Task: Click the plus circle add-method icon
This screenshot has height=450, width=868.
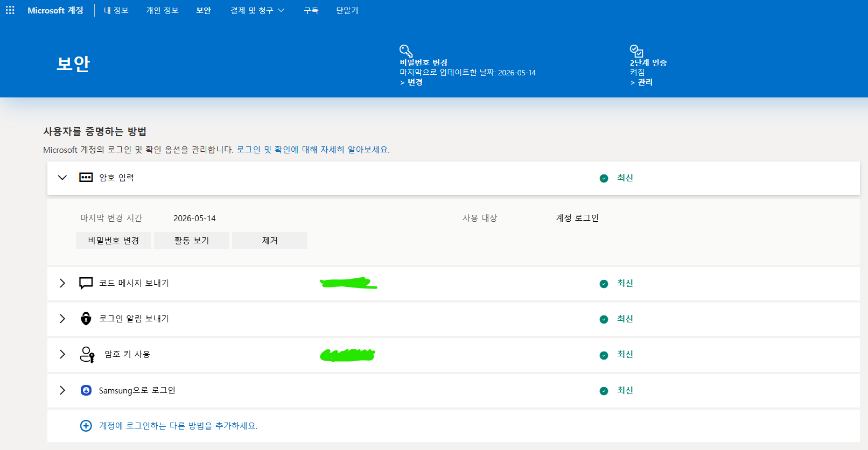Action: click(86, 426)
